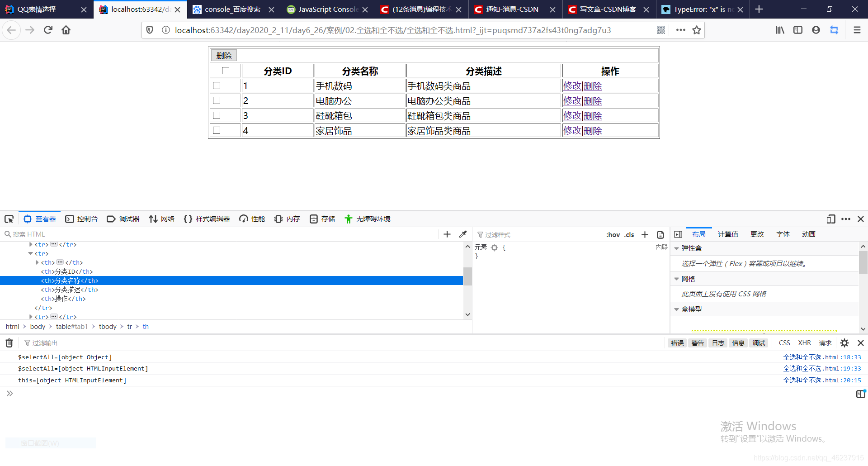
Task: Open the Library icon in toolbar
Action: pyautogui.click(x=780, y=30)
